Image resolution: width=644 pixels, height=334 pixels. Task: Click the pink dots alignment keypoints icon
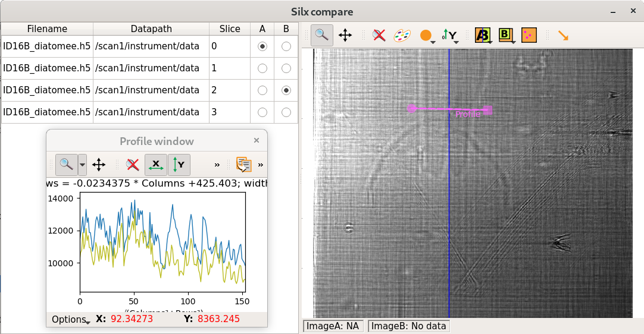529,35
